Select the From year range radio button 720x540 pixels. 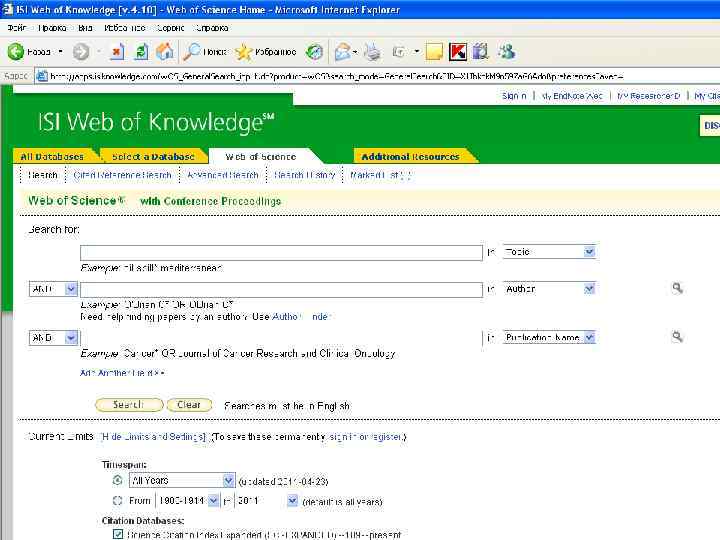pos(118,501)
